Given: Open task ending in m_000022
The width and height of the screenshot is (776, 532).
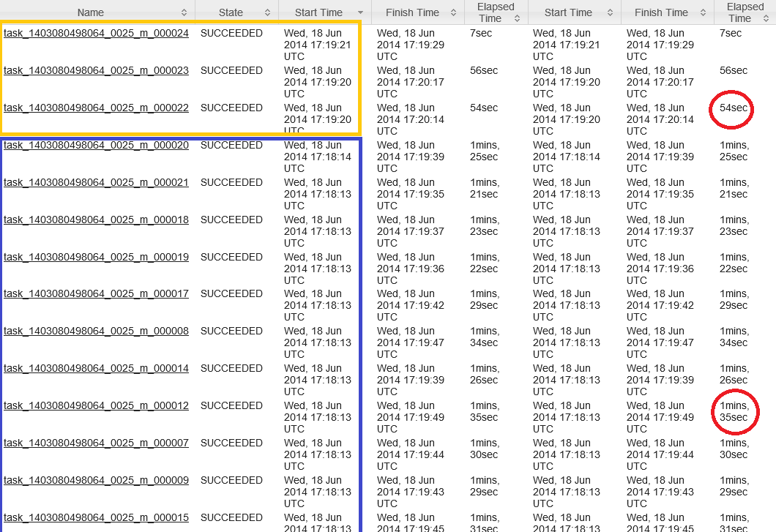Looking at the screenshot, I should (96, 108).
